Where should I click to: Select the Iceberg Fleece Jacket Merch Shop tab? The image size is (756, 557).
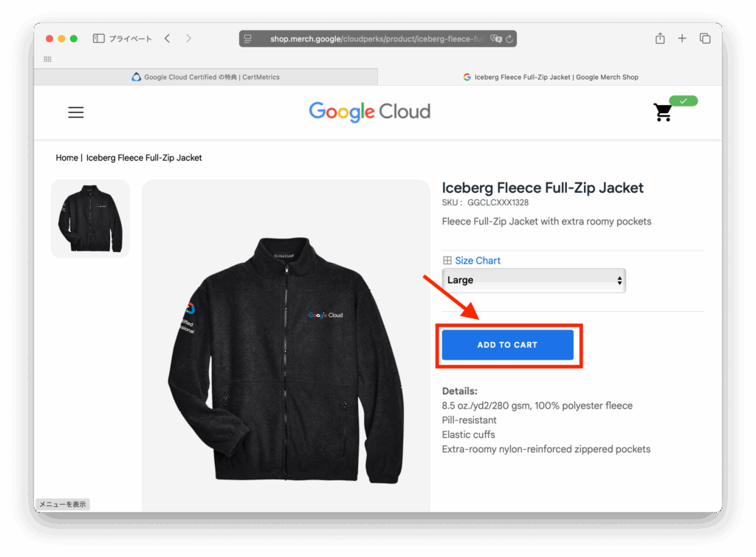(550, 77)
